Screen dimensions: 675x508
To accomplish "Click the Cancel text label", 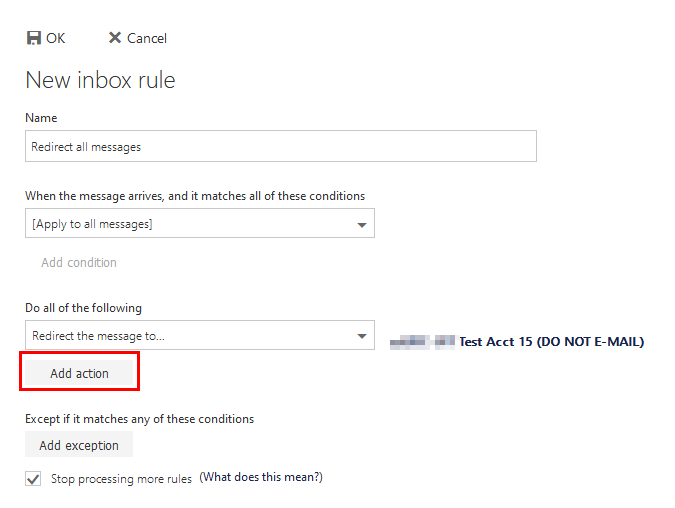I will [147, 38].
